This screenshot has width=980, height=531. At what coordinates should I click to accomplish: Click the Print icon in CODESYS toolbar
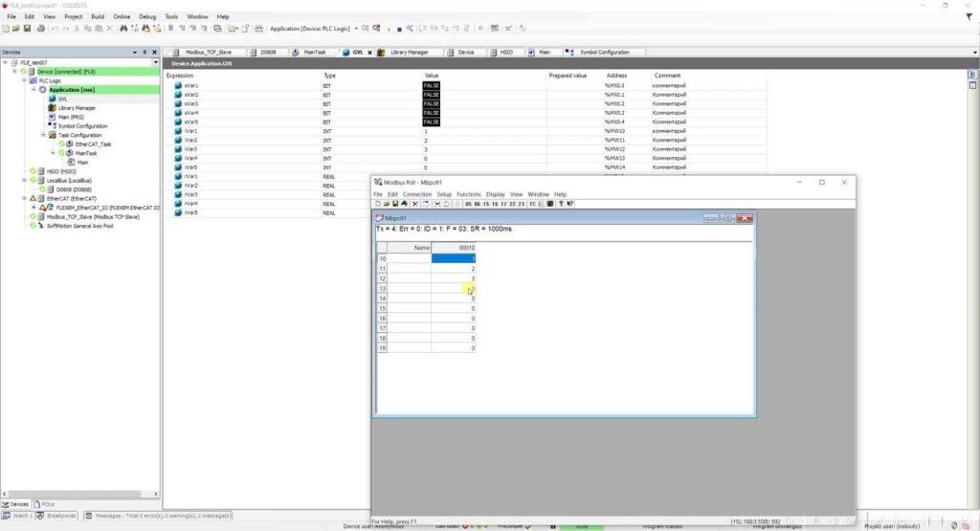coord(41,28)
